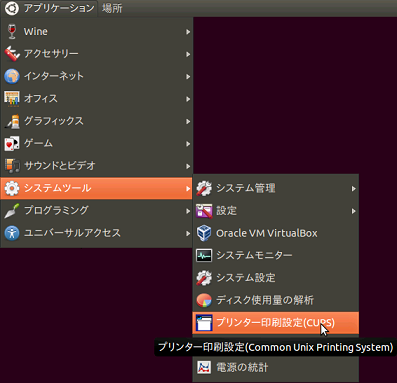Open the 設定 submenu entry
Image resolution: width=397 pixels, height=383 pixels.
(x=276, y=211)
